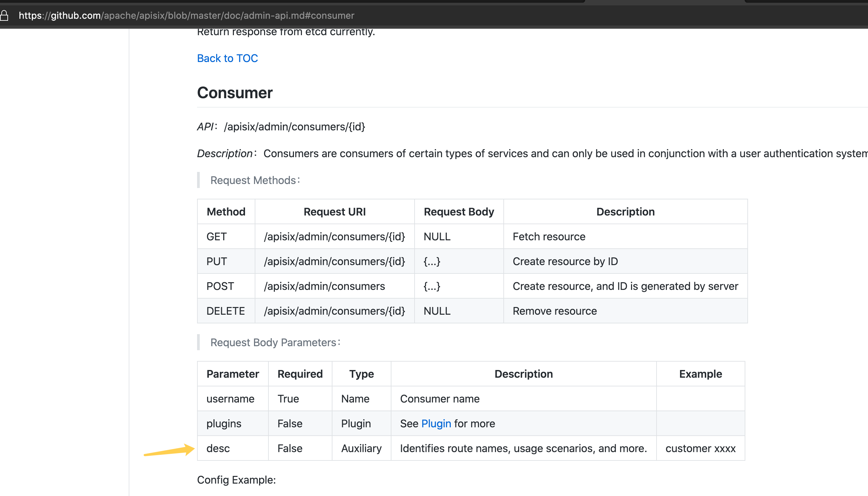Click the Request URI column header
The height and width of the screenshot is (496, 868).
point(334,211)
